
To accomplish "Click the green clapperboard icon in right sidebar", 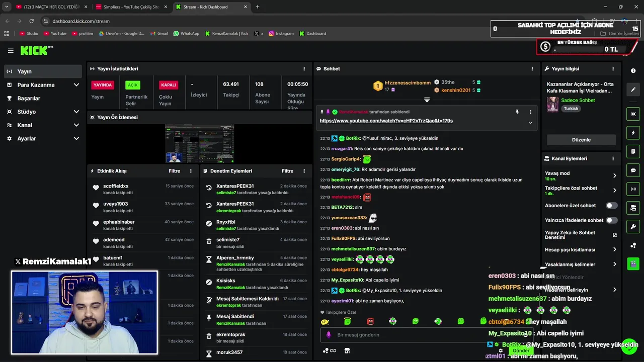I will (x=633, y=263).
